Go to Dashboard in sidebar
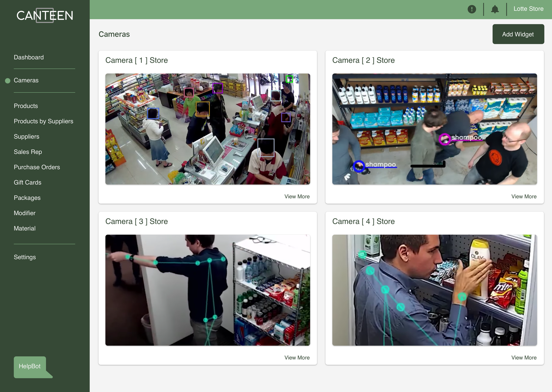552x392 pixels. pyautogui.click(x=29, y=57)
